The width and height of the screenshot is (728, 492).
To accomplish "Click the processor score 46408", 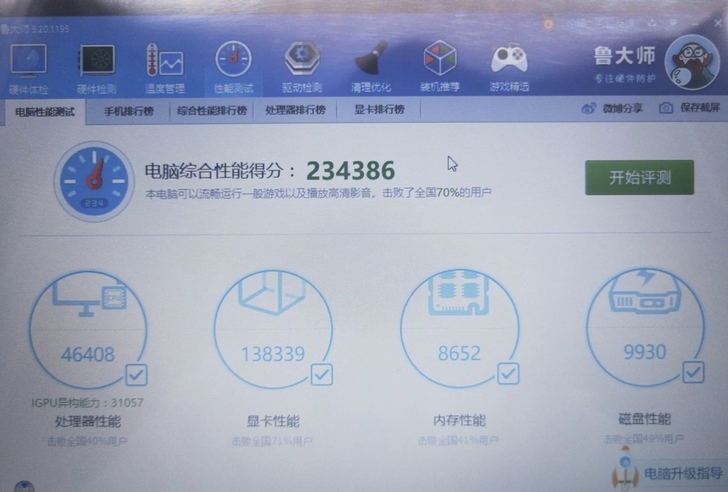I will click(x=88, y=355).
